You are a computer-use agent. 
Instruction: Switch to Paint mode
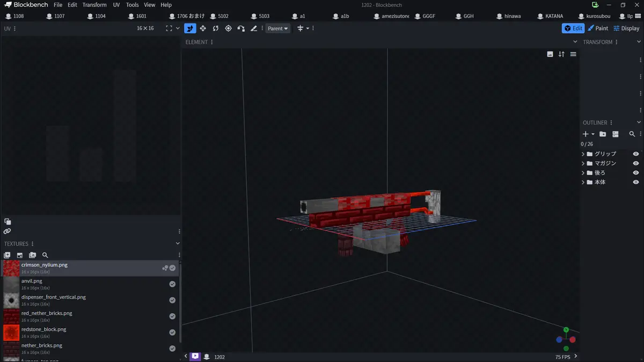598,28
